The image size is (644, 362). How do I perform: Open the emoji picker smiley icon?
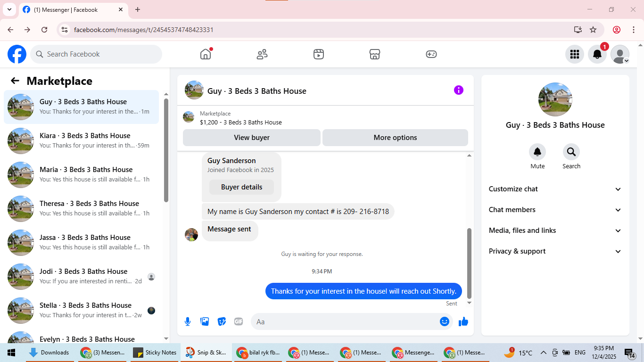pos(444,321)
